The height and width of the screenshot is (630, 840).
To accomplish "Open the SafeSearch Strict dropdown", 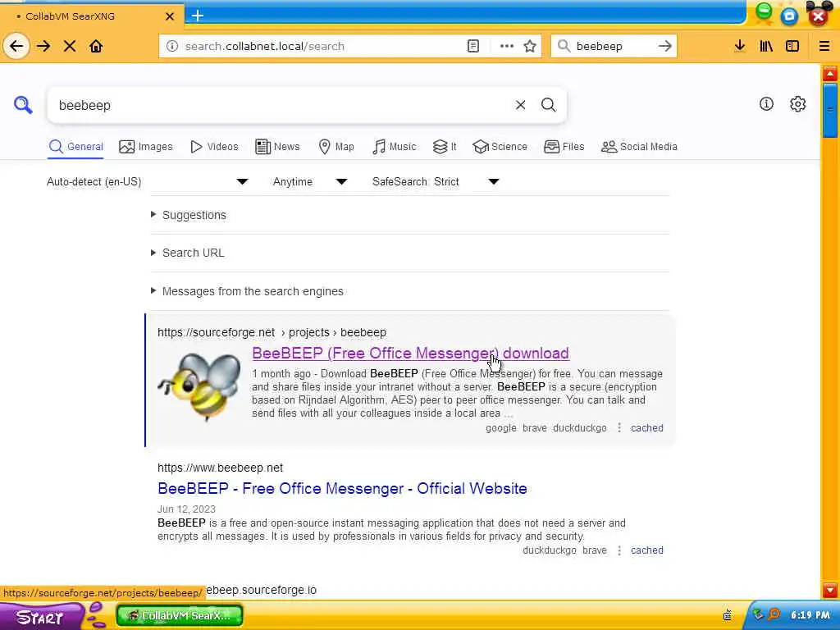I will coord(436,181).
